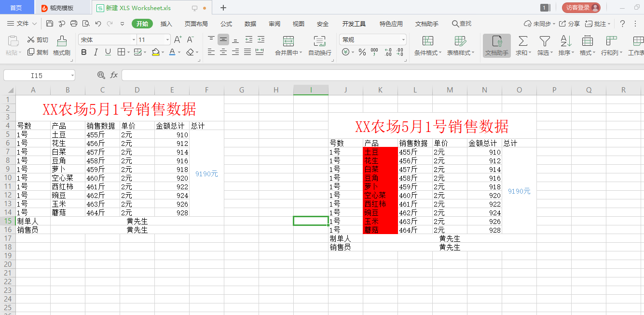The width and height of the screenshot is (644, 315).
Task: Apply bold formatting with the B icon
Action: click(x=84, y=52)
